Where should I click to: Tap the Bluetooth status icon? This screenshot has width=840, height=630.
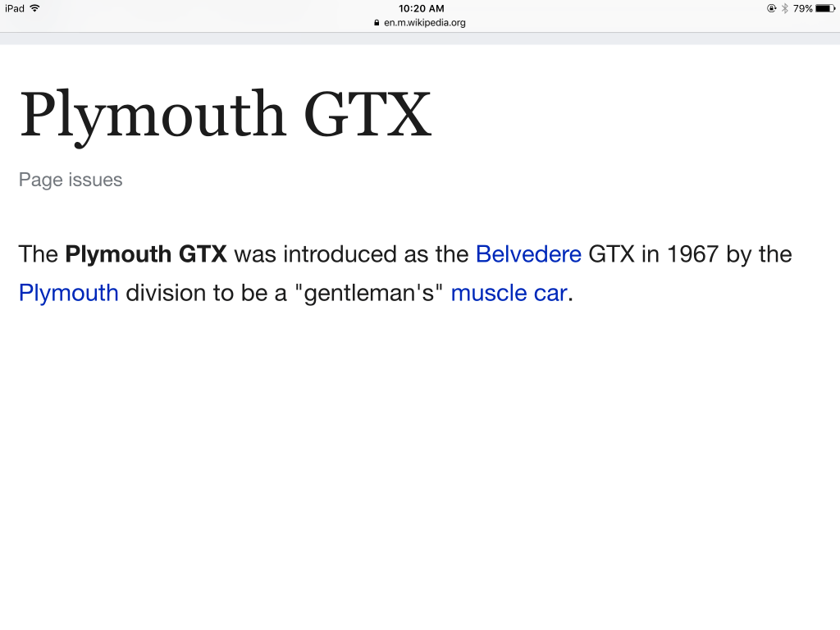click(x=784, y=8)
